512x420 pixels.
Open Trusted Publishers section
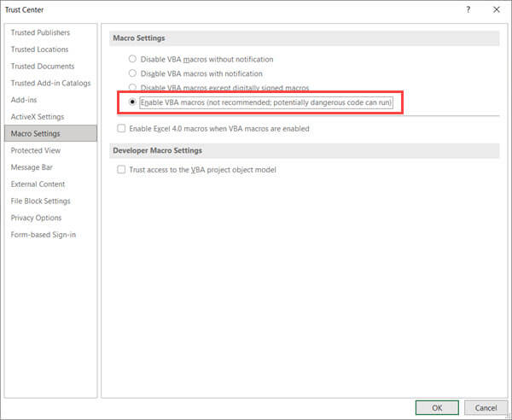pos(40,32)
